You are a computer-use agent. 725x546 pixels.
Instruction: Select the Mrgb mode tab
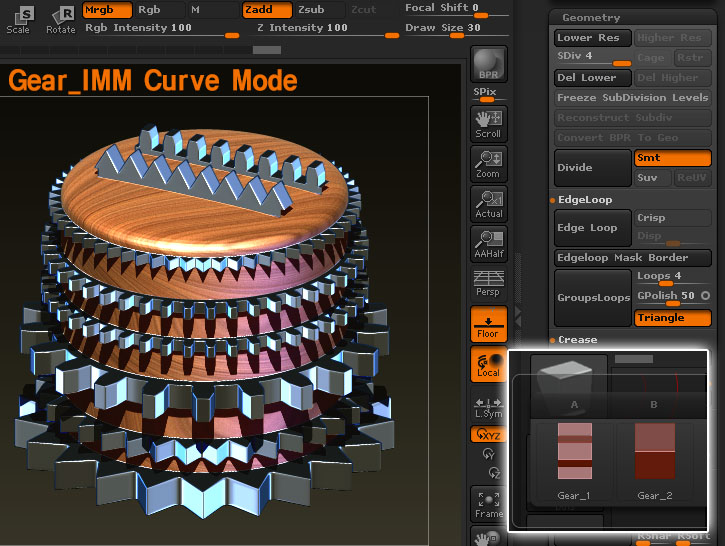(106, 9)
